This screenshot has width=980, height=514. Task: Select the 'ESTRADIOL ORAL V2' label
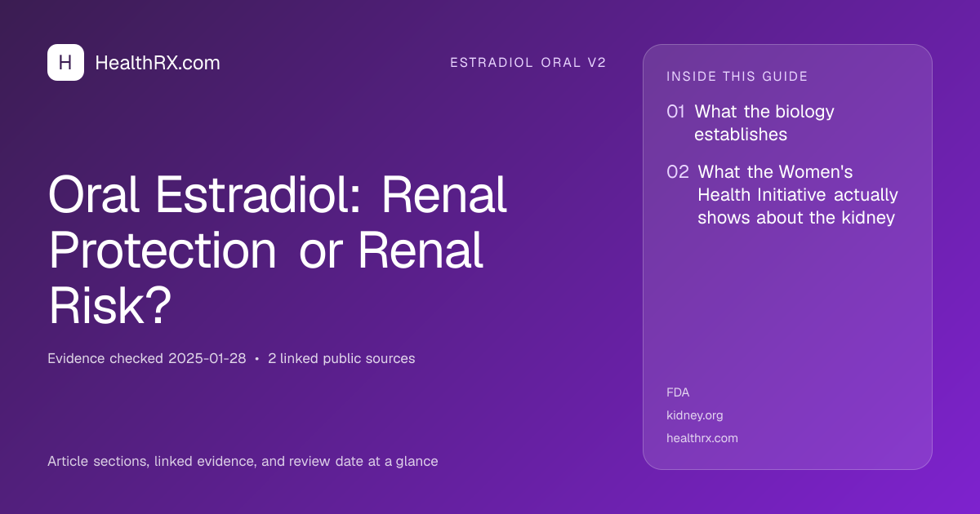[x=528, y=63]
